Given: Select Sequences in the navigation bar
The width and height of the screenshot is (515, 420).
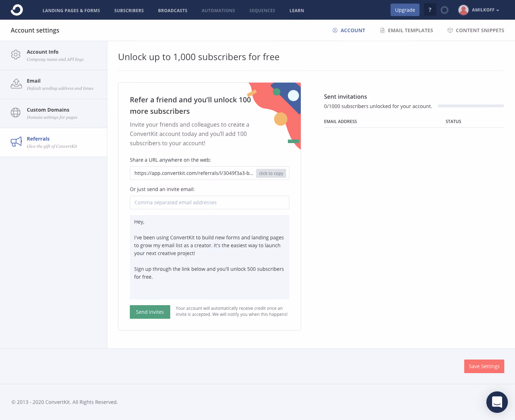Looking at the screenshot, I should (x=262, y=10).
